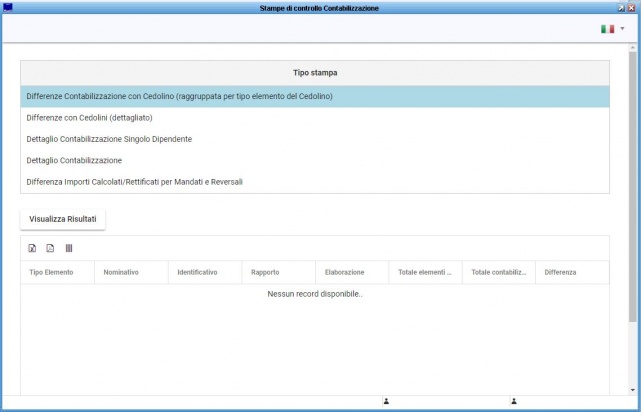This screenshot has width=641, height=412.
Task: Sort by Nominativo column
Action: tap(131, 272)
